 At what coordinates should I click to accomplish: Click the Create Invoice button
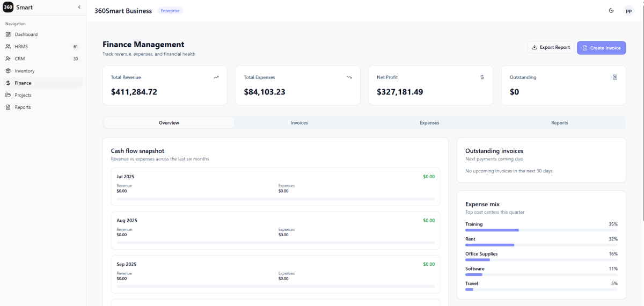(x=601, y=48)
